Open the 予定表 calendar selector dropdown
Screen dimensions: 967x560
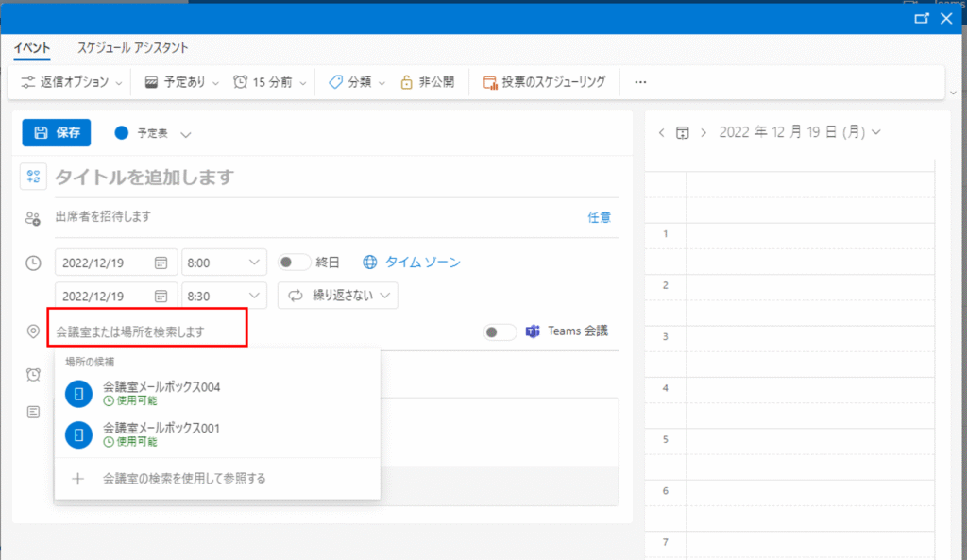coord(153,133)
